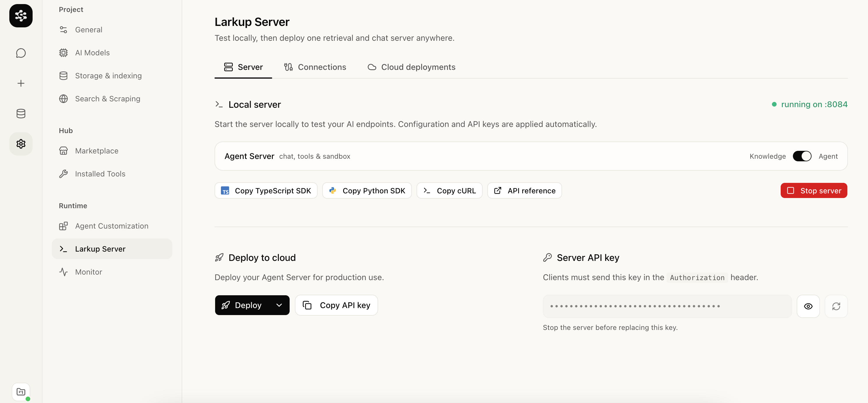Click the Local server terminal icon
Image resolution: width=868 pixels, height=403 pixels.
pos(219,105)
